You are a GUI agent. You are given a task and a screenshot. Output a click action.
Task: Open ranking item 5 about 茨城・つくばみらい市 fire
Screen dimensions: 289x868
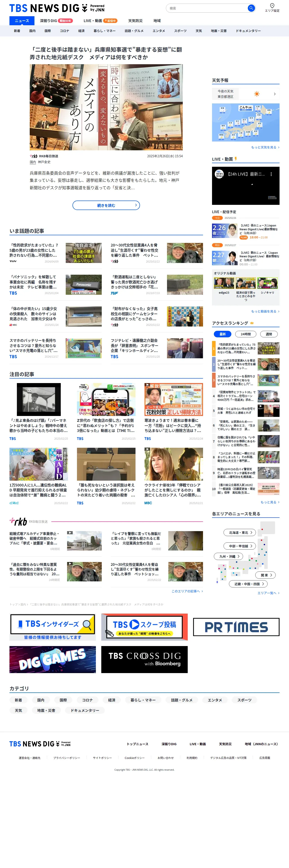click(246, 410)
